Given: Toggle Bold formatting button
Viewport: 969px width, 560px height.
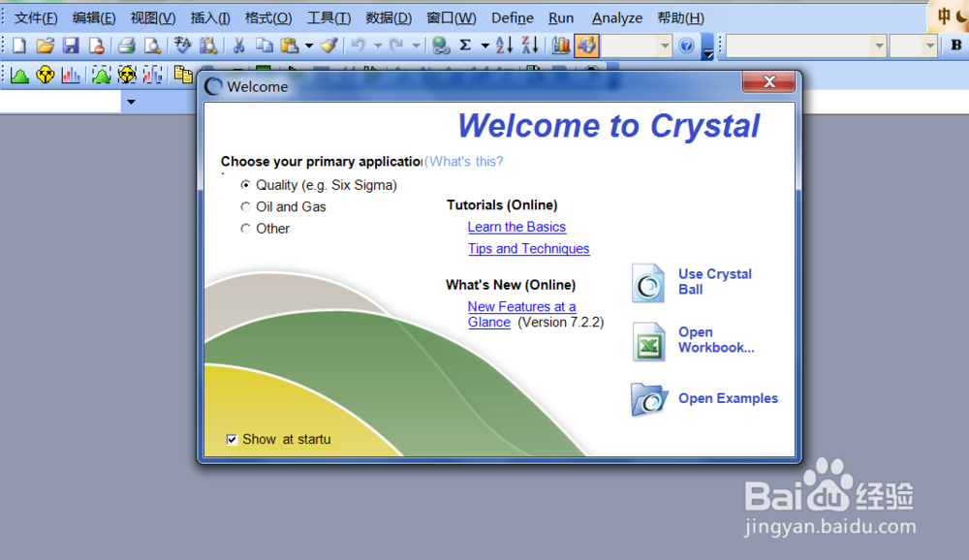Looking at the screenshot, I should pyautogui.click(x=956, y=46).
